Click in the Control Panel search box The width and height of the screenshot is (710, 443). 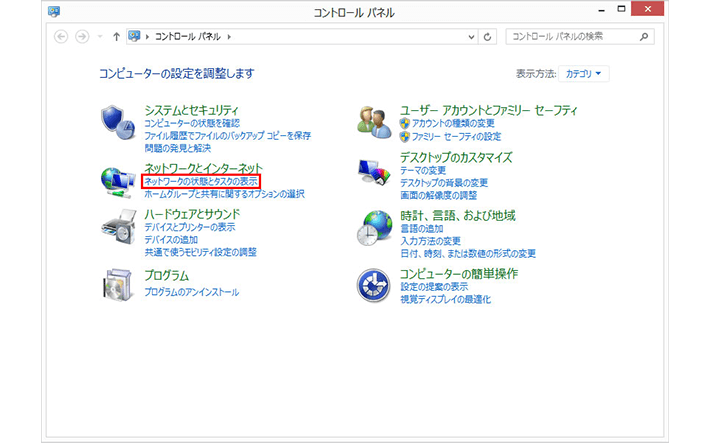point(572,37)
